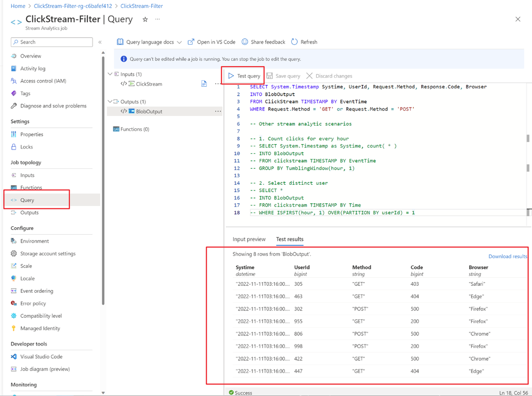Click the document icon beside ClickStream
This screenshot has width=532, height=396.
click(x=204, y=84)
